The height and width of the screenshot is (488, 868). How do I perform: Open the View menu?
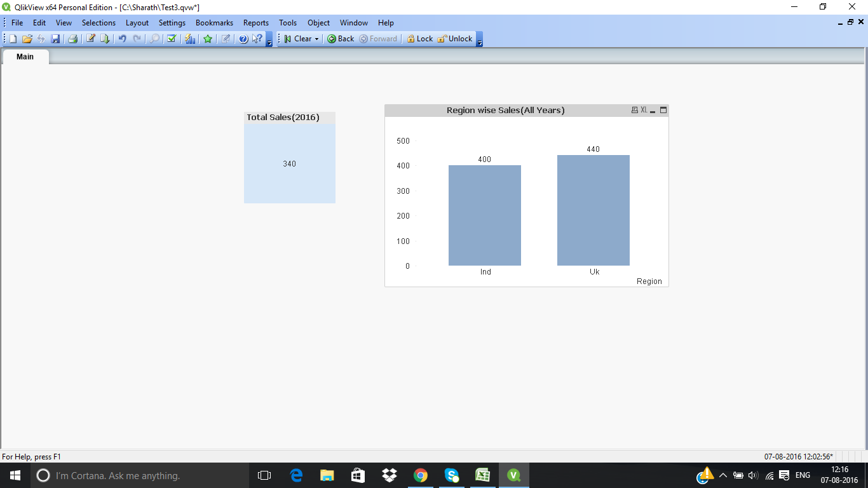pos(64,23)
